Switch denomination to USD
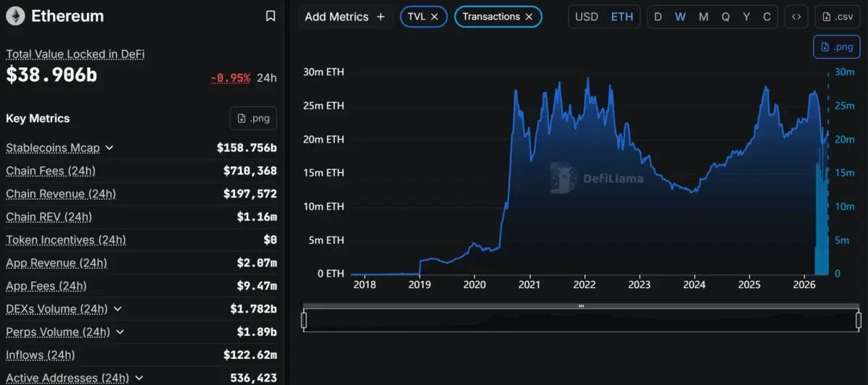The image size is (868, 385). click(587, 17)
